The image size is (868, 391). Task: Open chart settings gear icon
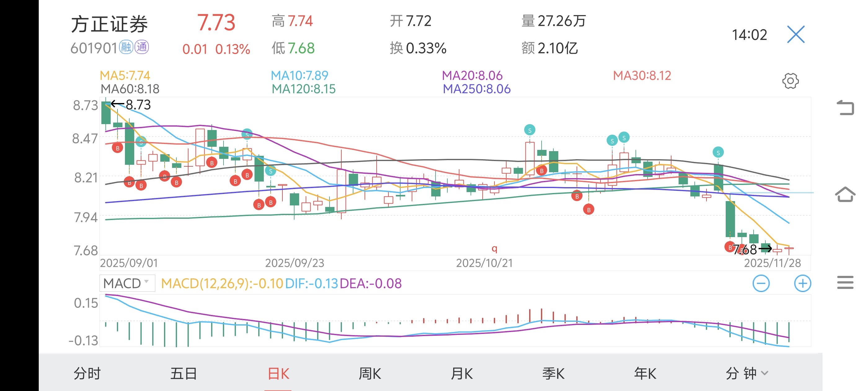(x=790, y=81)
